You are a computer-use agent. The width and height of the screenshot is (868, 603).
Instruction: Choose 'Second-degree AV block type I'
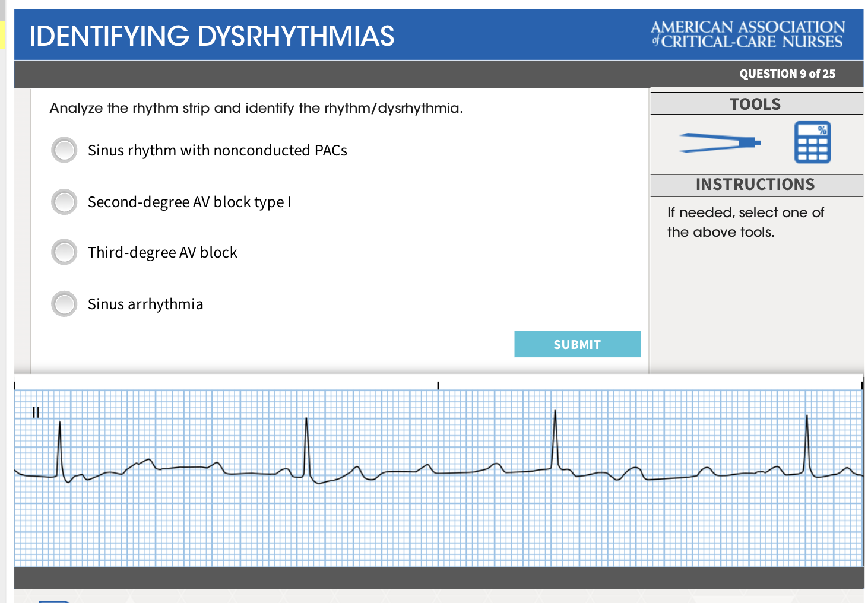(64, 202)
